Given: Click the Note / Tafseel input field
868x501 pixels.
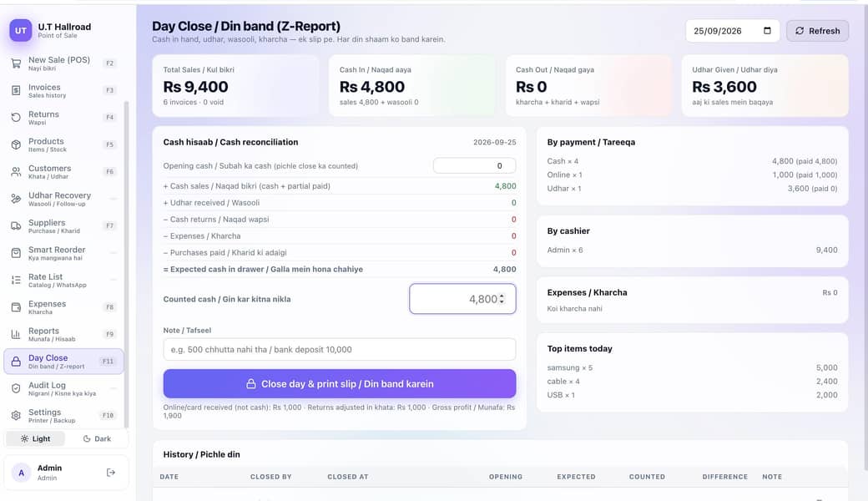Looking at the screenshot, I should tap(340, 349).
